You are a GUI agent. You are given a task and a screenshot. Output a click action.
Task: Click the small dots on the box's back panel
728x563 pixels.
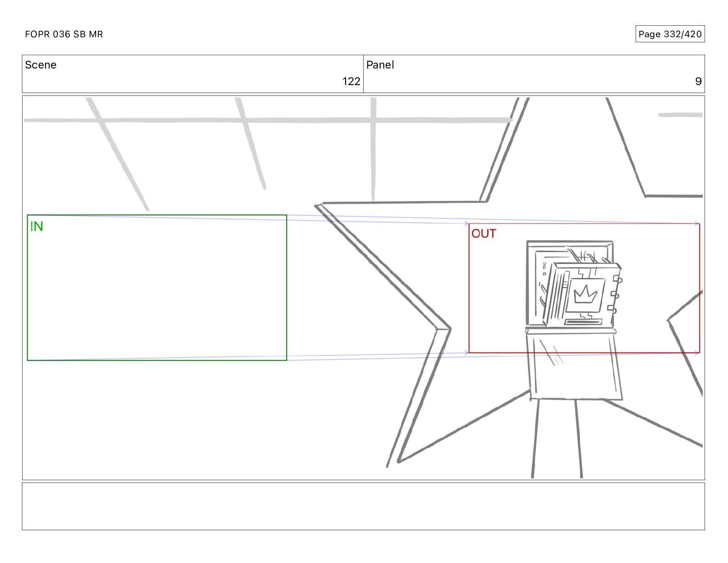pos(545,269)
